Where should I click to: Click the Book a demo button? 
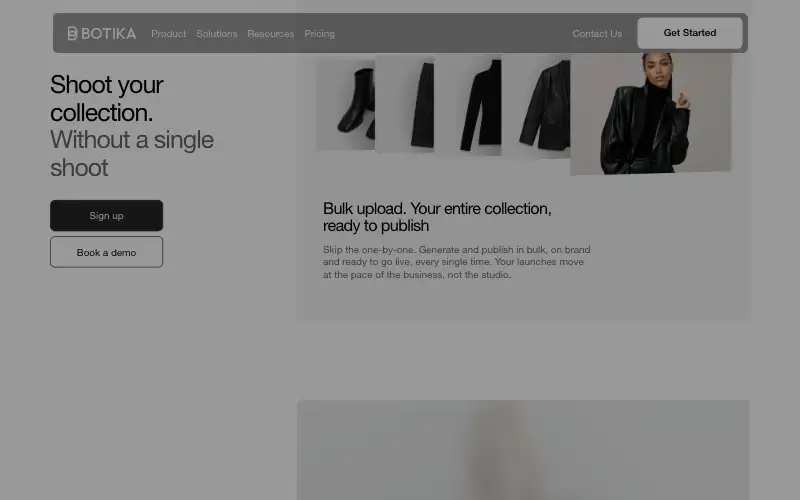click(x=107, y=252)
